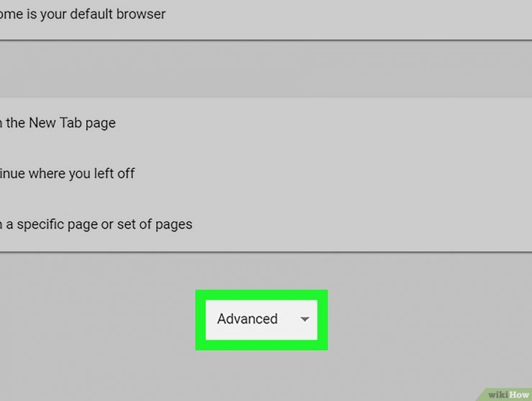Click the word 'browser' in top row
Screen dimensions: 532x401
point(141,14)
